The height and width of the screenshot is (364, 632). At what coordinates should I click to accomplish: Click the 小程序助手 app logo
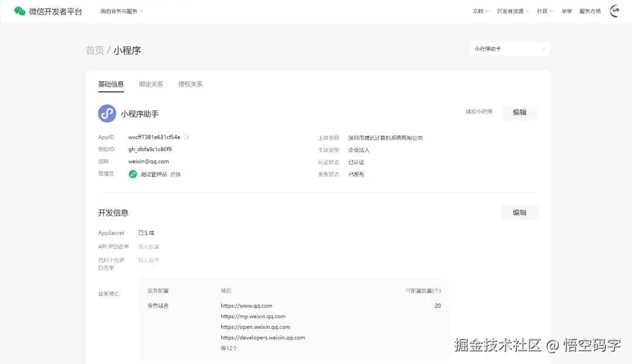107,114
